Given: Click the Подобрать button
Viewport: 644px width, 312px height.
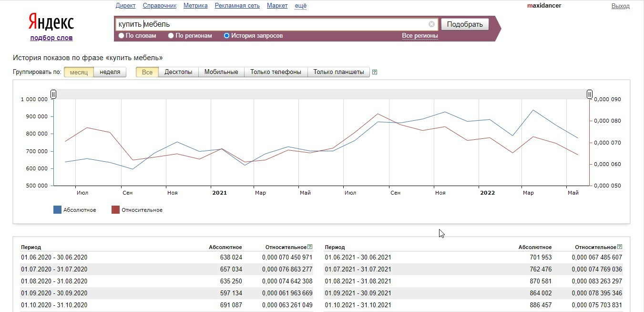Looking at the screenshot, I should [465, 24].
